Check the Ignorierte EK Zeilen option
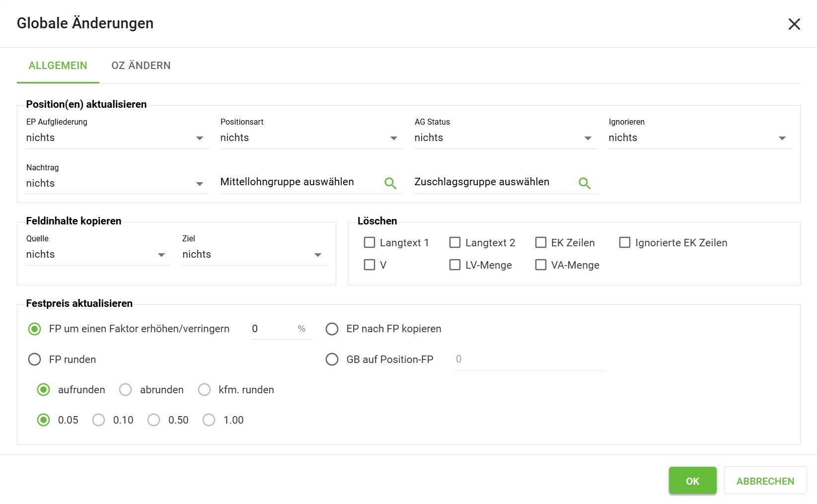Viewport: 817px width, 504px height. [x=625, y=242]
